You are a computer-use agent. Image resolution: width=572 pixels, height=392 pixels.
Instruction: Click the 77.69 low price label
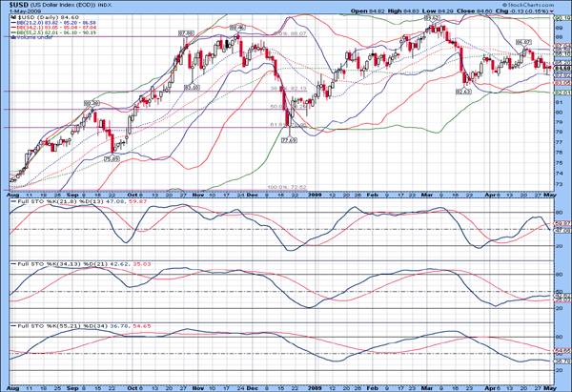point(287,140)
